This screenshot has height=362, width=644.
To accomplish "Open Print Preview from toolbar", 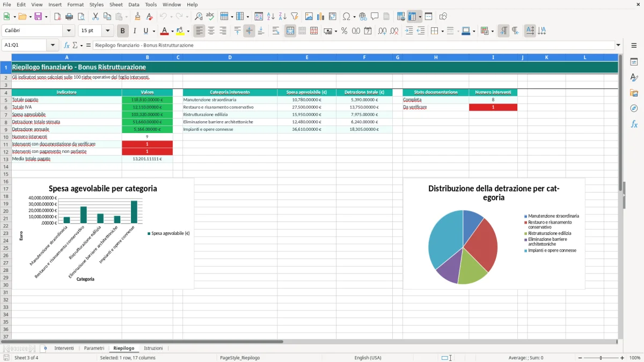I will tap(80, 17).
